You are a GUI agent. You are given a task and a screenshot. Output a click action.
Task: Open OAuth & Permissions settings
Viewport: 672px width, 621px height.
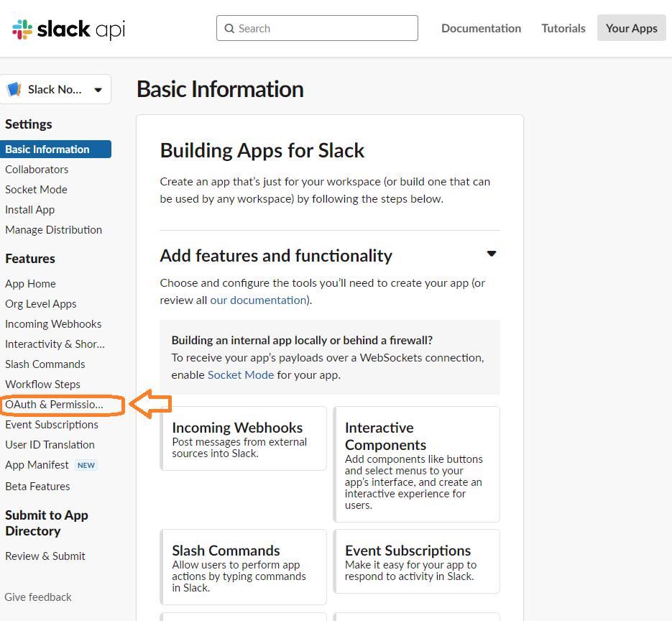point(54,405)
